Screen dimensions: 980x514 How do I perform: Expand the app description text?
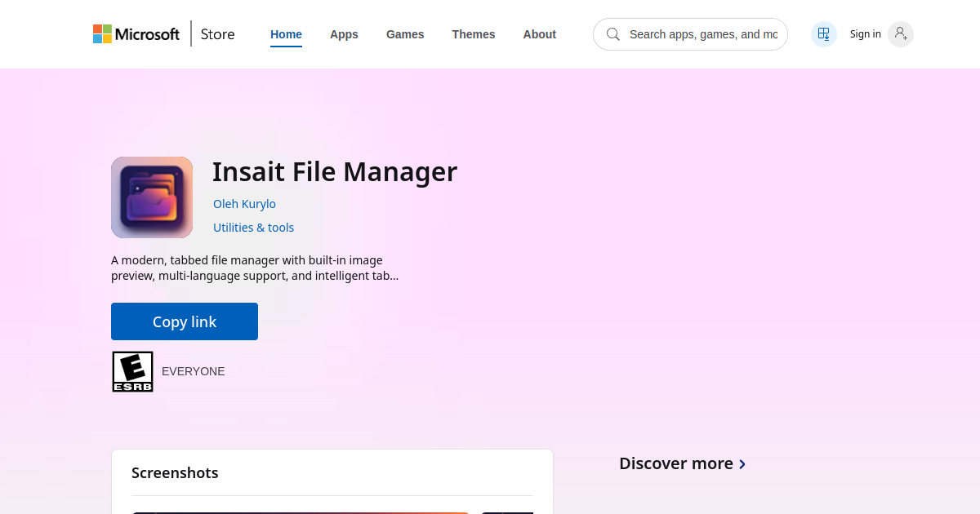point(255,268)
